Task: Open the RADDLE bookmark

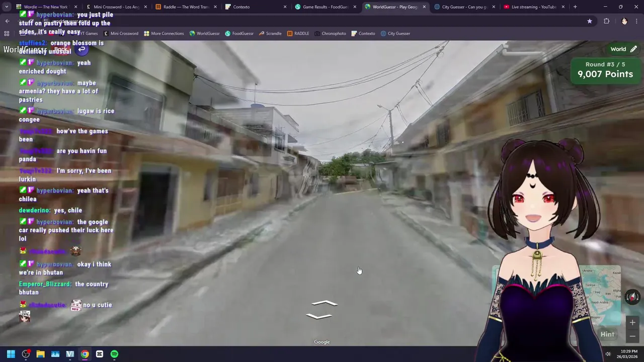Action: click(298, 33)
